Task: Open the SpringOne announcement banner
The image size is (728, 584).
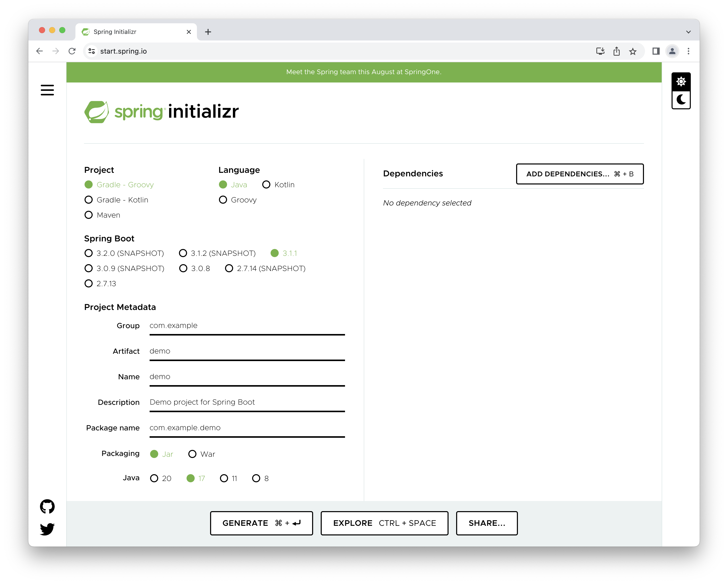Action: pos(364,72)
